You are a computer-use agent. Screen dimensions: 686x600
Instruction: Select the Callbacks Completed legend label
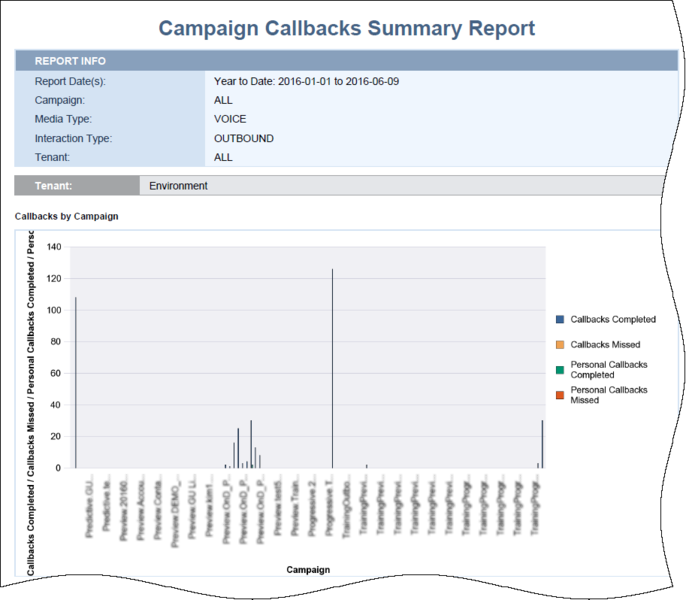612,320
